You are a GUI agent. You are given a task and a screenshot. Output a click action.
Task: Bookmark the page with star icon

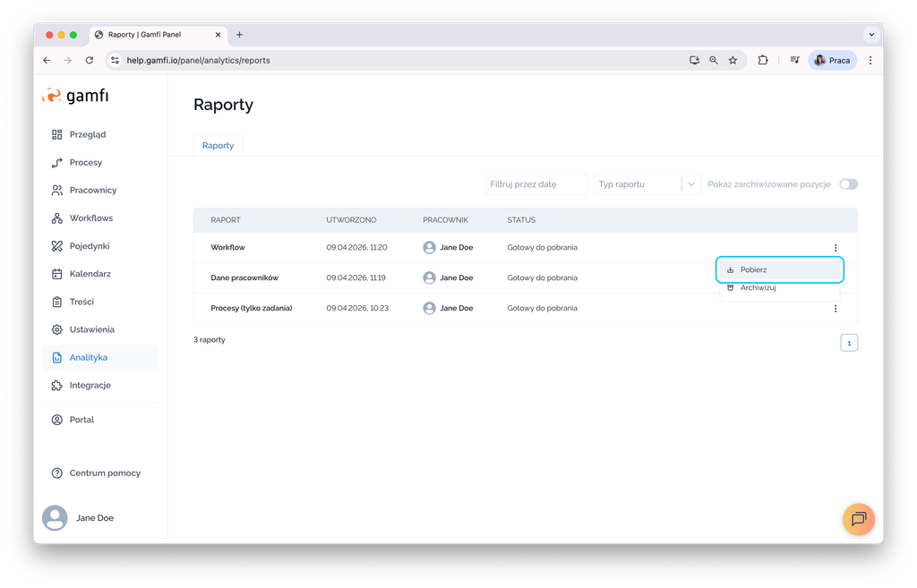(733, 61)
